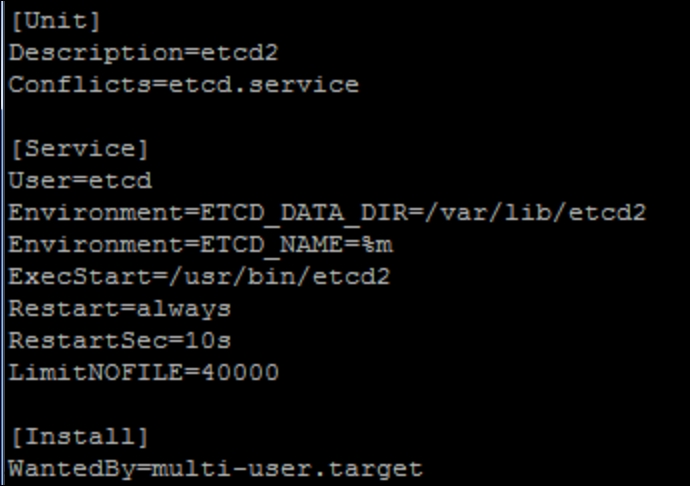
Task: Click the [Install] section header
Action: [x=80, y=437]
